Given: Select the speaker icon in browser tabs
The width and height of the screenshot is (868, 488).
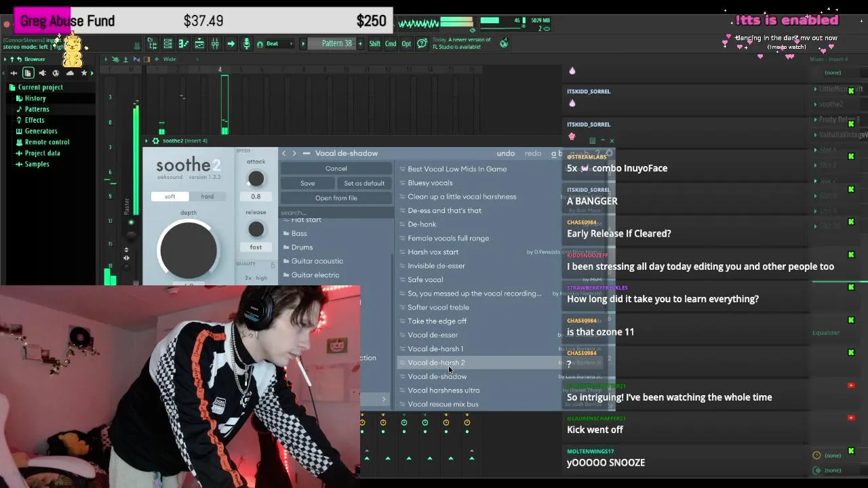Looking at the screenshot, I should click(x=42, y=73).
